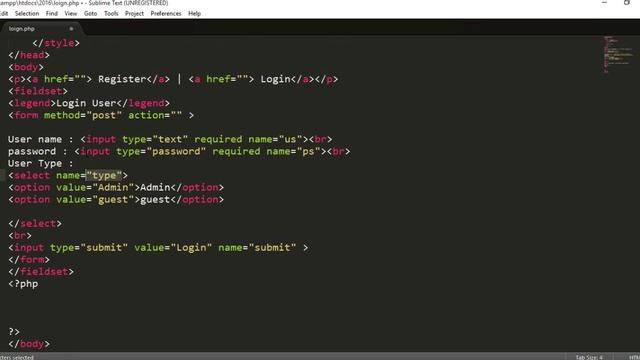Click Tab Size: 4 in status bar
640x360 pixels.
[x=589, y=357]
